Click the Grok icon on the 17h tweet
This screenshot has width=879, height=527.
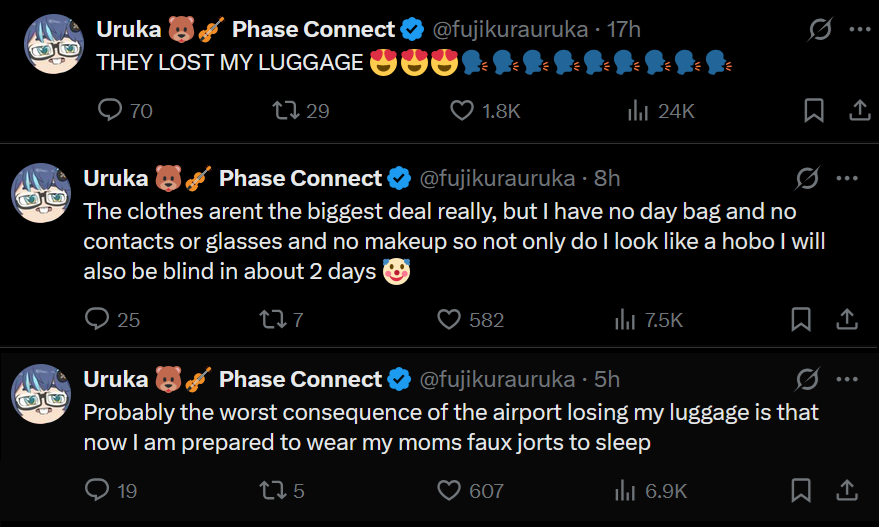click(x=821, y=30)
